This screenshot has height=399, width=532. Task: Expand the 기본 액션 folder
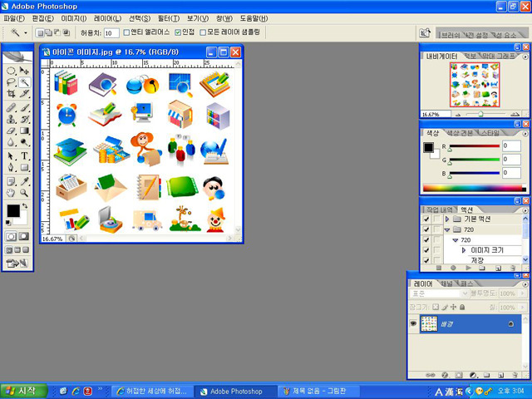[447, 219]
